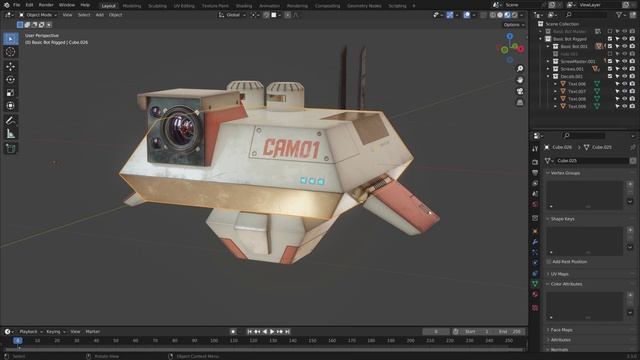Open the Render properties tab
The height and width of the screenshot is (360, 640).
(x=535, y=162)
